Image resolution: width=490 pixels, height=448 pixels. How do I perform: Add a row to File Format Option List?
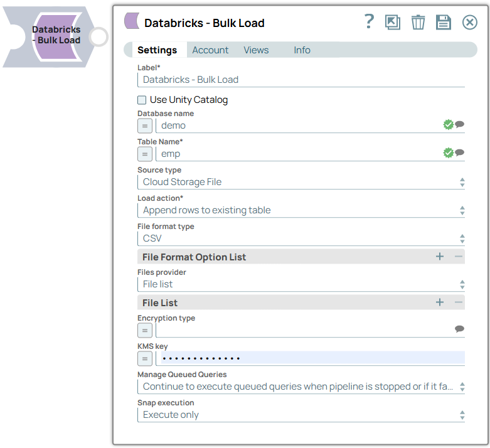click(x=440, y=257)
